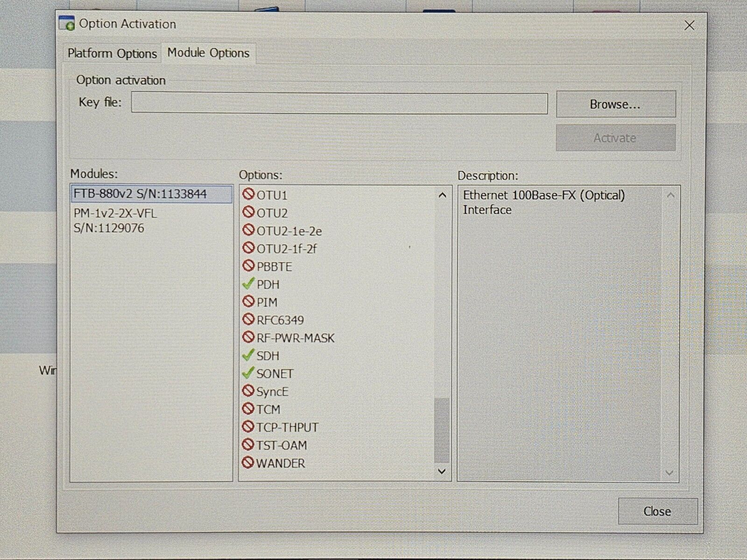The width and height of the screenshot is (747, 560).
Task: Click the green checkmark next to PDH
Action: 248,284
